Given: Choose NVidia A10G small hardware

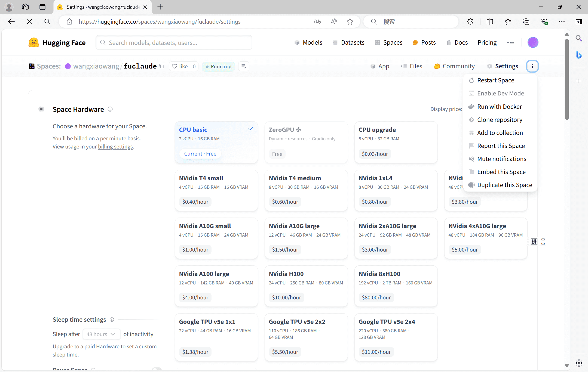Looking at the screenshot, I should point(216,238).
